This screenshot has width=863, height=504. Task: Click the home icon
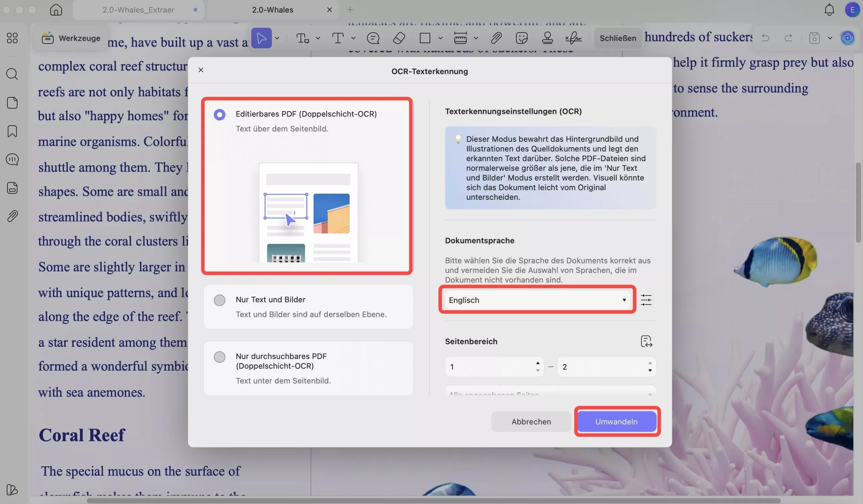56,9
